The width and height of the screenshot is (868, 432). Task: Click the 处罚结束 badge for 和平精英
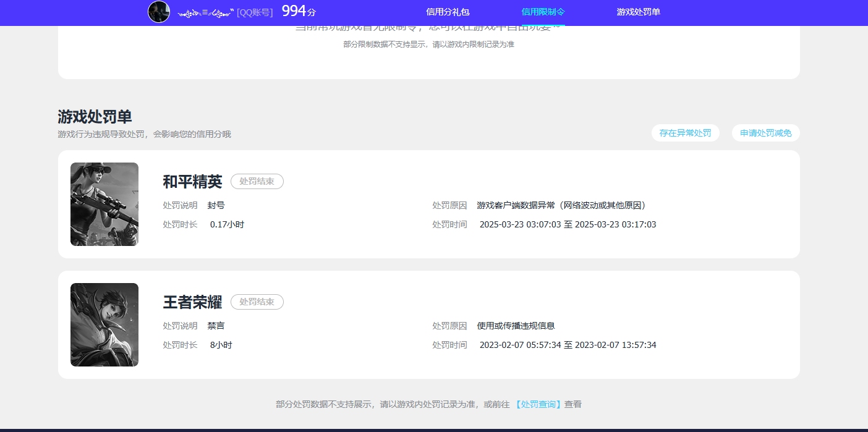click(x=257, y=181)
